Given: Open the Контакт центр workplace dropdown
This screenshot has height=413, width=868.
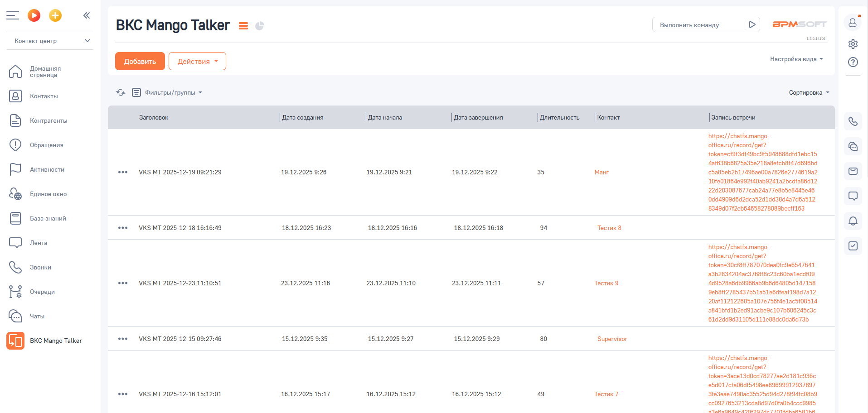Looking at the screenshot, I should 50,41.
